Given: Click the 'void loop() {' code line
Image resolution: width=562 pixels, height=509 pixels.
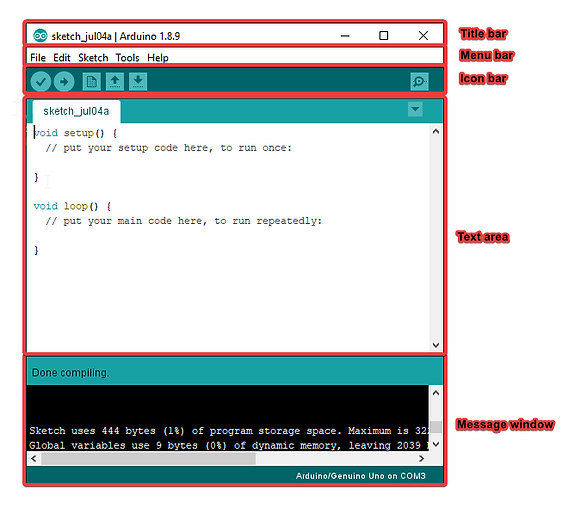Looking at the screenshot, I should [x=72, y=206].
